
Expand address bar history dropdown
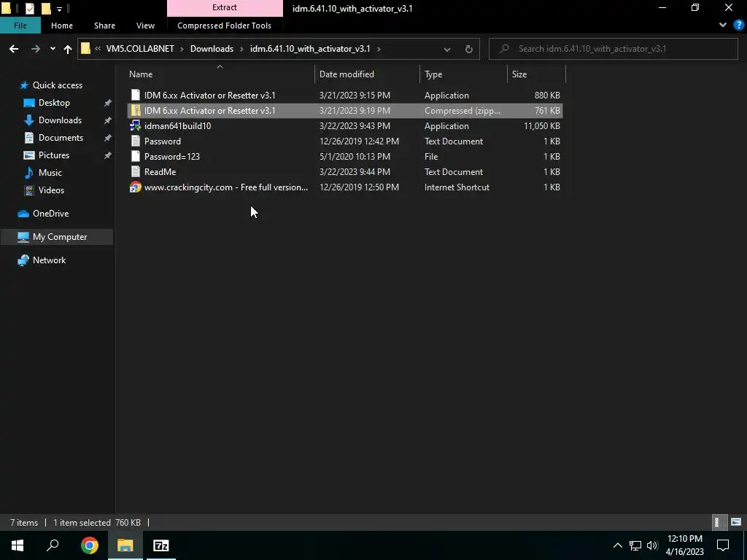click(447, 49)
